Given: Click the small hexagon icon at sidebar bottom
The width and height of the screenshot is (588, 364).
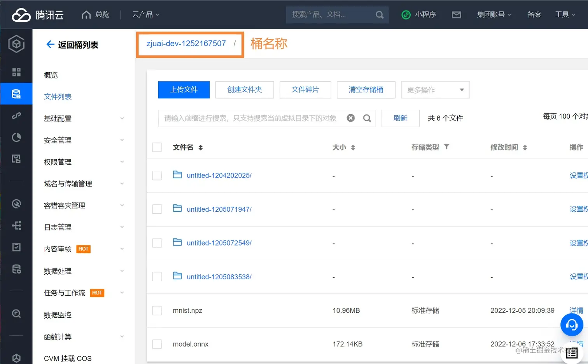Looking at the screenshot, I should coord(16,358).
